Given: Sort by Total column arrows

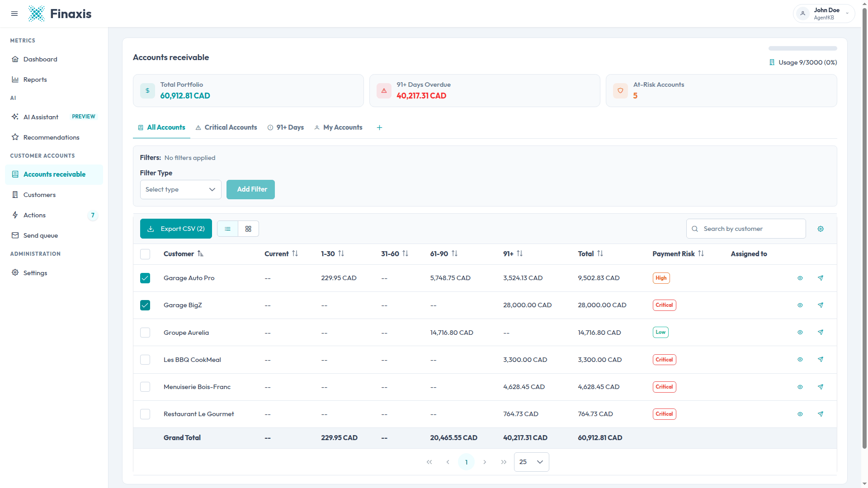Looking at the screenshot, I should pyautogui.click(x=600, y=254).
